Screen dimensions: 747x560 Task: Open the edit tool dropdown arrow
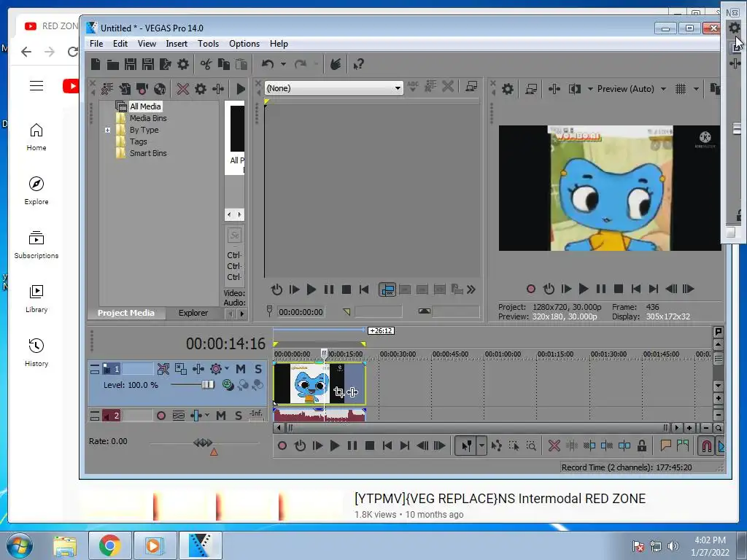[x=481, y=446]
